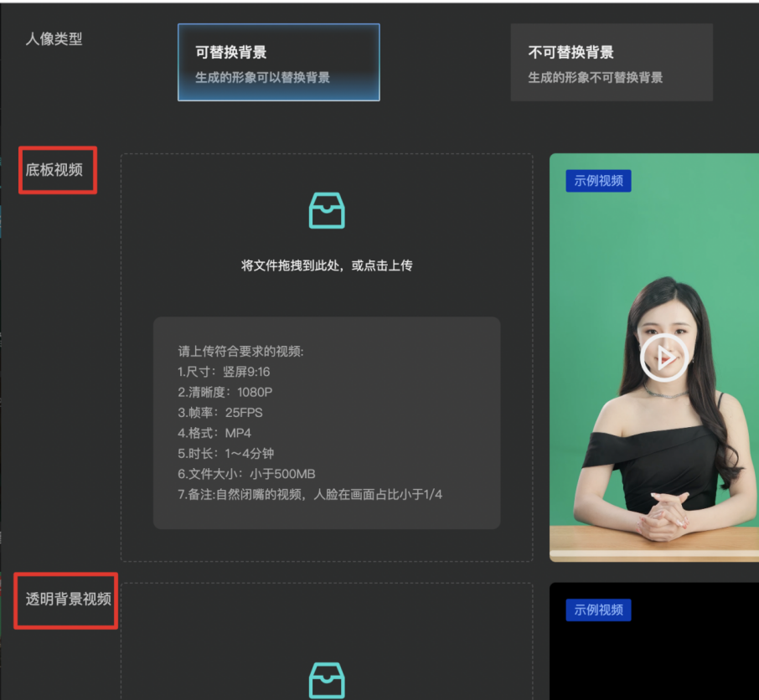Click the 人像类型 label

(x=54, y=39)
